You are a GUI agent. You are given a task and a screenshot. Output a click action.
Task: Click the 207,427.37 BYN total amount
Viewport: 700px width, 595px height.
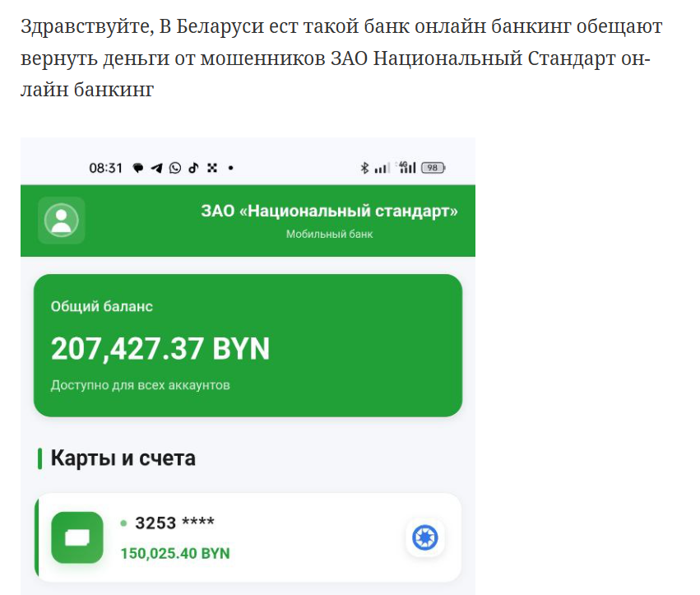click(x=160, y=349)
